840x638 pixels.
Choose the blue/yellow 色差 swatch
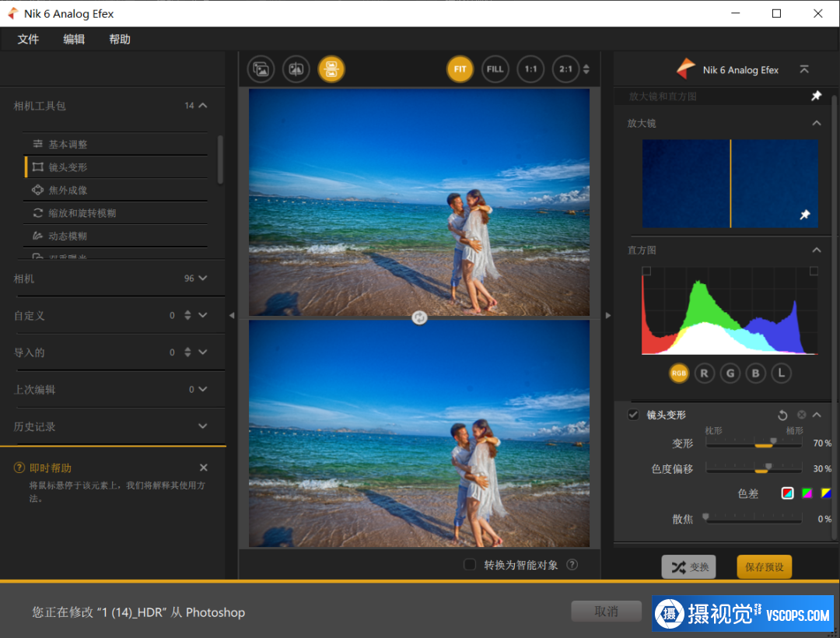827,493
